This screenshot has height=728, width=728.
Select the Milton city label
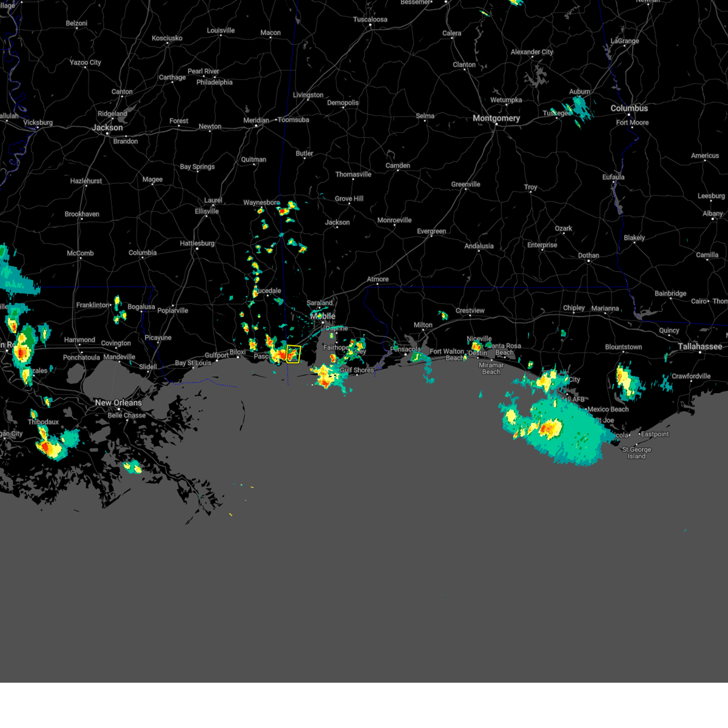[x=423, y=325]
